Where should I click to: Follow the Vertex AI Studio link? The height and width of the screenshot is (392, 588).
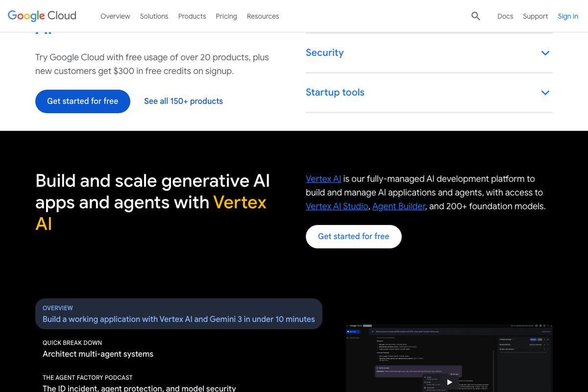[337, 206]
